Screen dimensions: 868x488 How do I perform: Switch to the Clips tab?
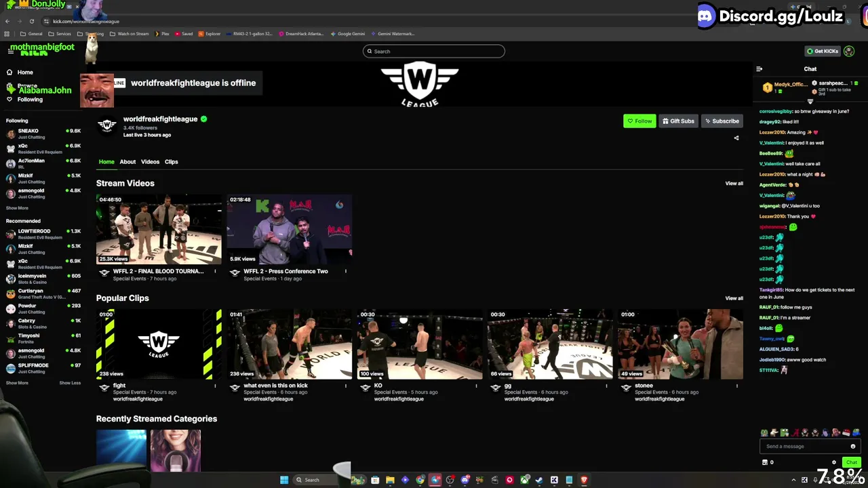coord(171,162)
